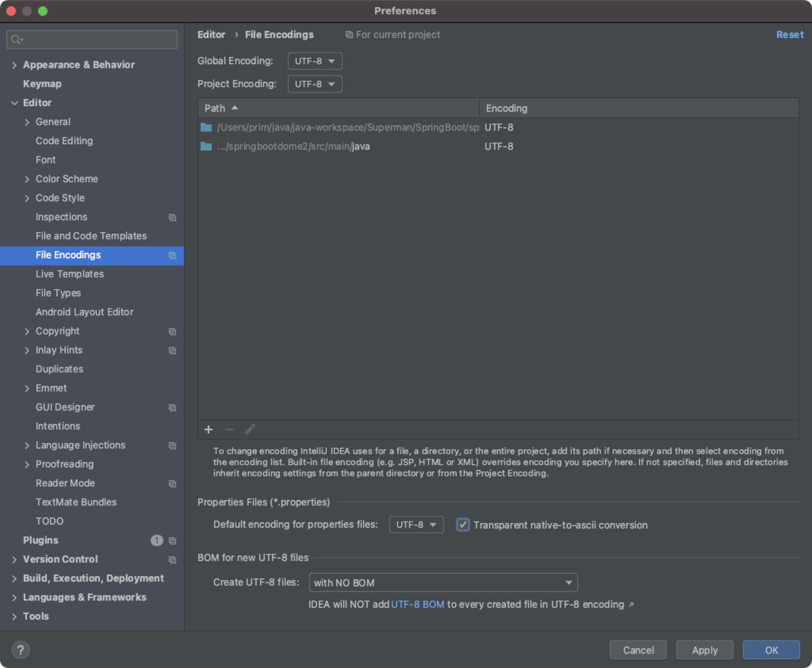Open the Global Encoding dropdown

[315, 61]
